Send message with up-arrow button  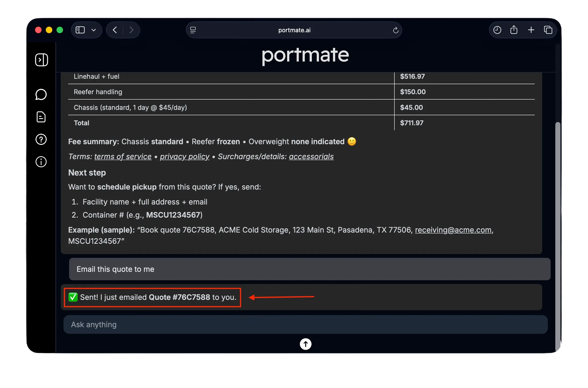(305, 344)
